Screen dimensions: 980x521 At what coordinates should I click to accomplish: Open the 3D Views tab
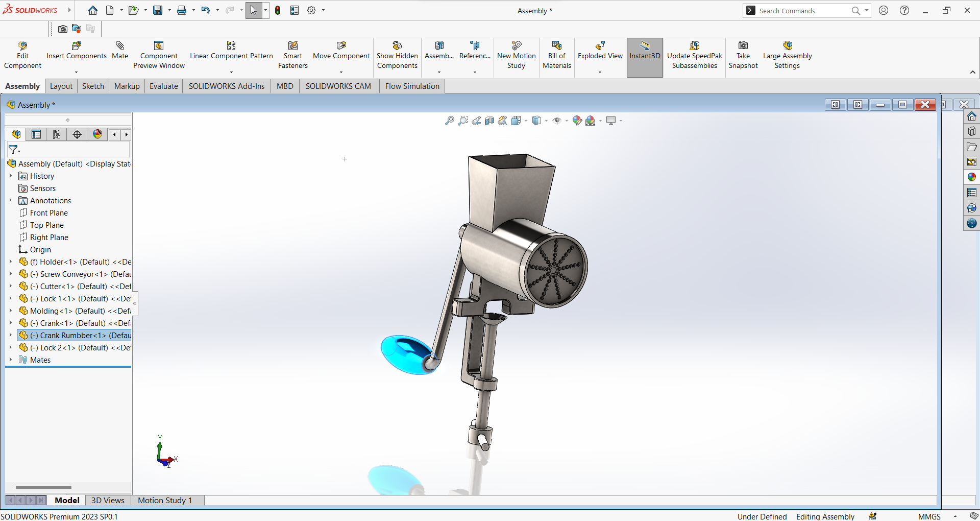(108, 501)
